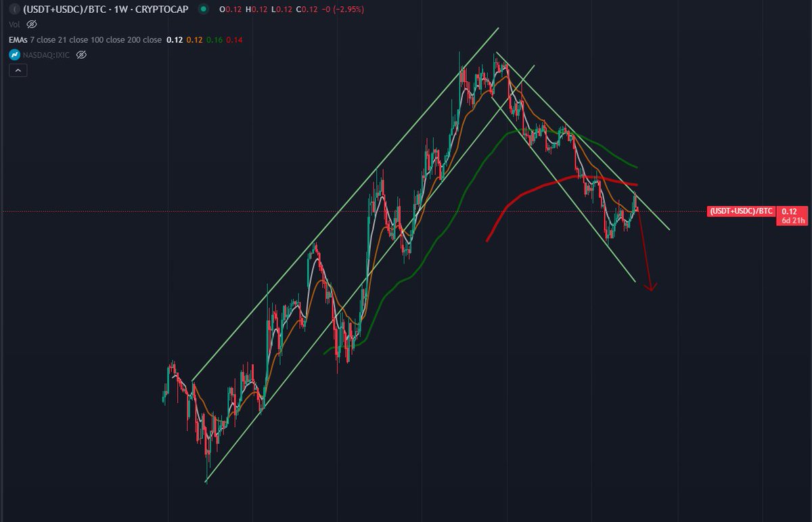
Task: Click the red 0.14 EMA 200 value
Action: 234,40
